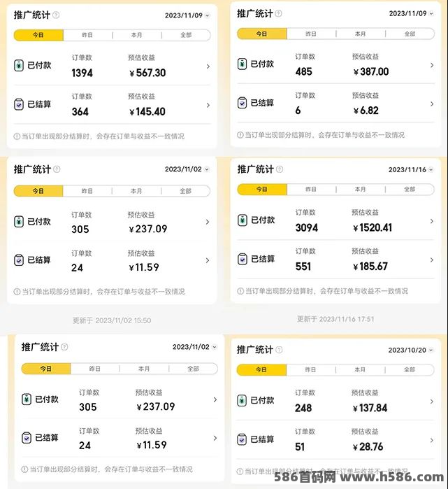This screenshot has height=489, width=448.
Task: Select 今日 tab in the ¥387.00 card
Action: click(261, 34)
